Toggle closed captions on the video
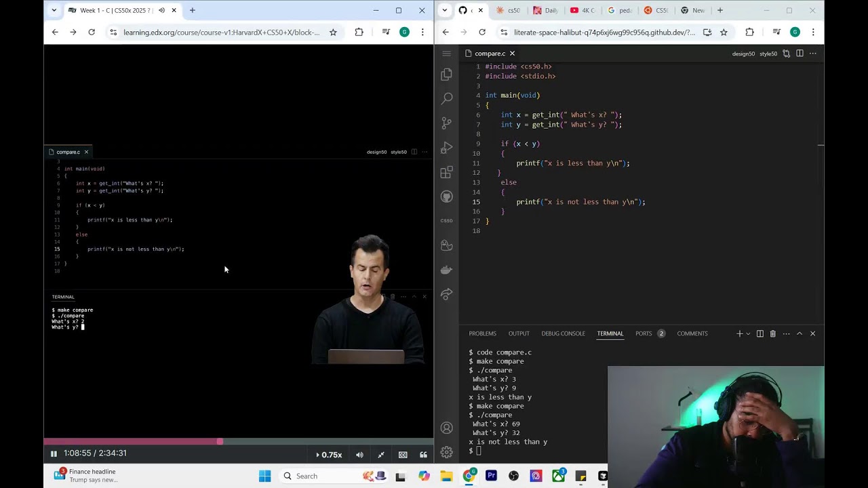The image size is (868, 488). tap(403, 455)
